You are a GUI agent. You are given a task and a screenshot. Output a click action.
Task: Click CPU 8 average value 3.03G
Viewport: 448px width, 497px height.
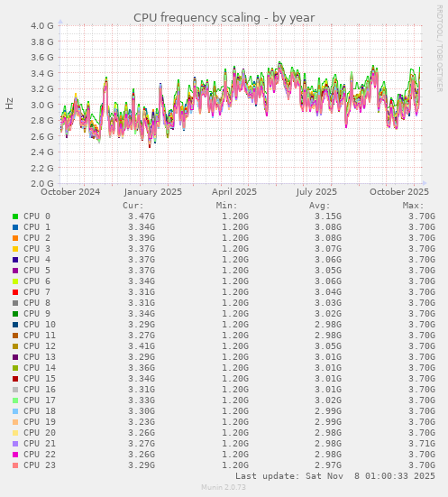pos(328,303)
